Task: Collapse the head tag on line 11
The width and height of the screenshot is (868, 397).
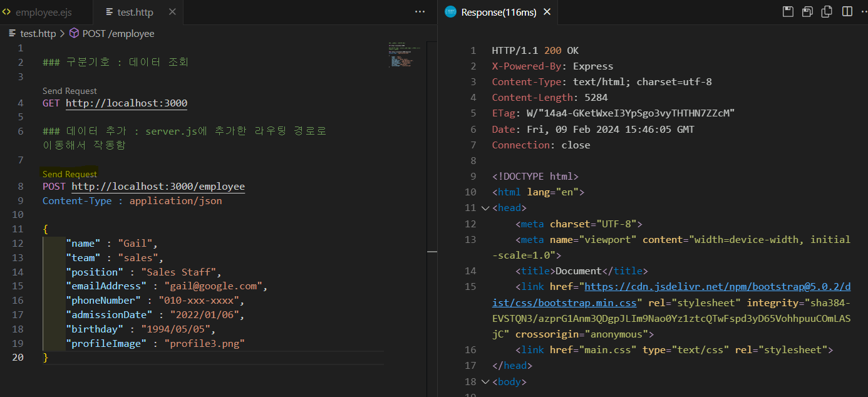Action: pos(485,208)
